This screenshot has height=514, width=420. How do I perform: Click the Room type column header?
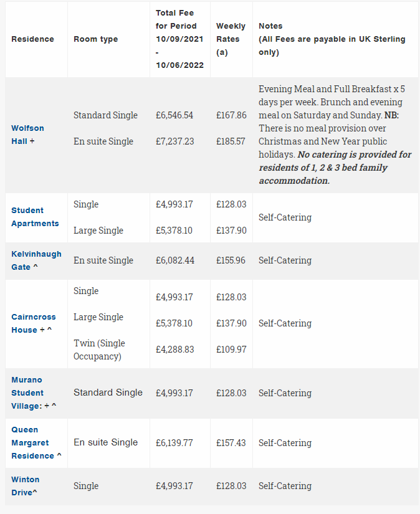coord(95,39)
